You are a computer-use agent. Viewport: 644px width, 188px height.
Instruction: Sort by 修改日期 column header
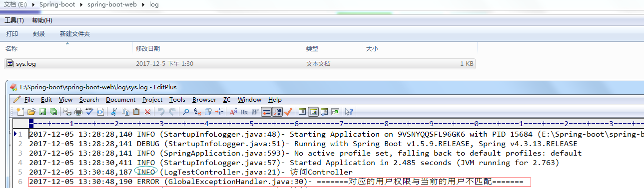coord(218,49)
